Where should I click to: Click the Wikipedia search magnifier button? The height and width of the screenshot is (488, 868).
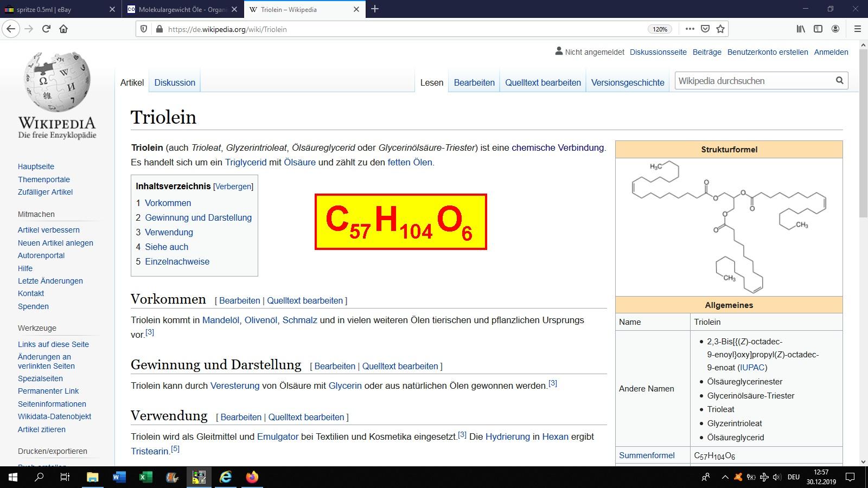(839, 81)
